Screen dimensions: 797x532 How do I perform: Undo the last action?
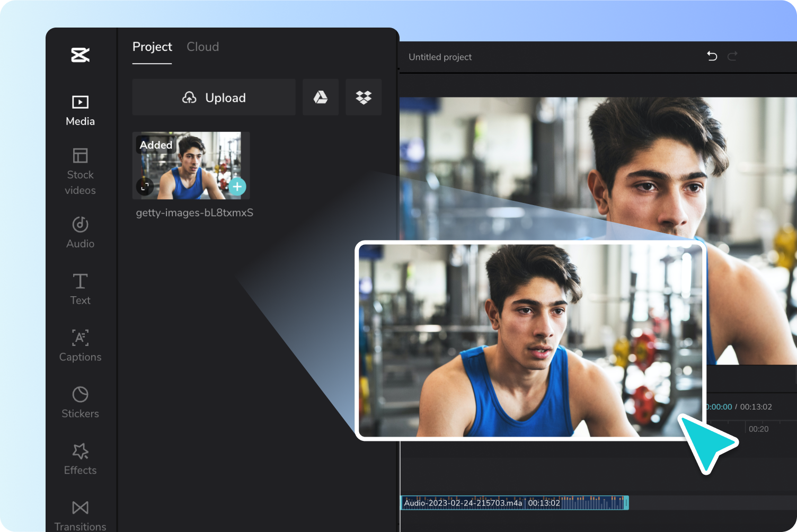[x=712, y=56]
